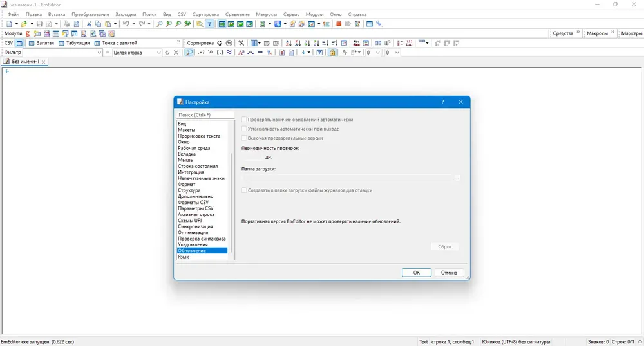Toggle 'Включая предварительные версии' checkbox
644x346 pixels.
coord(244,138)
